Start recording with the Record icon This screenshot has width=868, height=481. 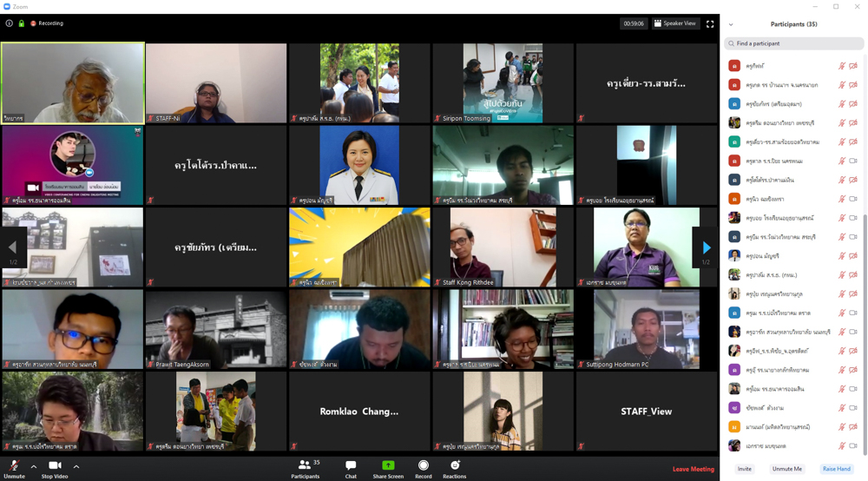424,467
